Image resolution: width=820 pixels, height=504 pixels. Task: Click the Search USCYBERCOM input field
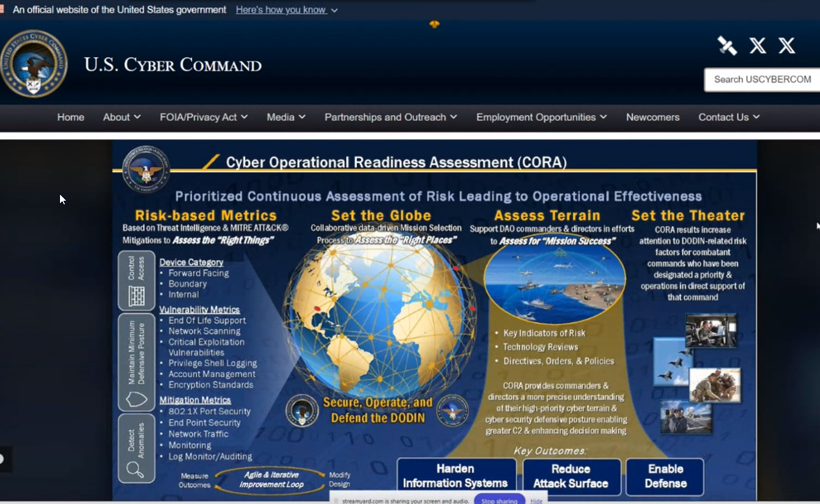pos(763,80)
